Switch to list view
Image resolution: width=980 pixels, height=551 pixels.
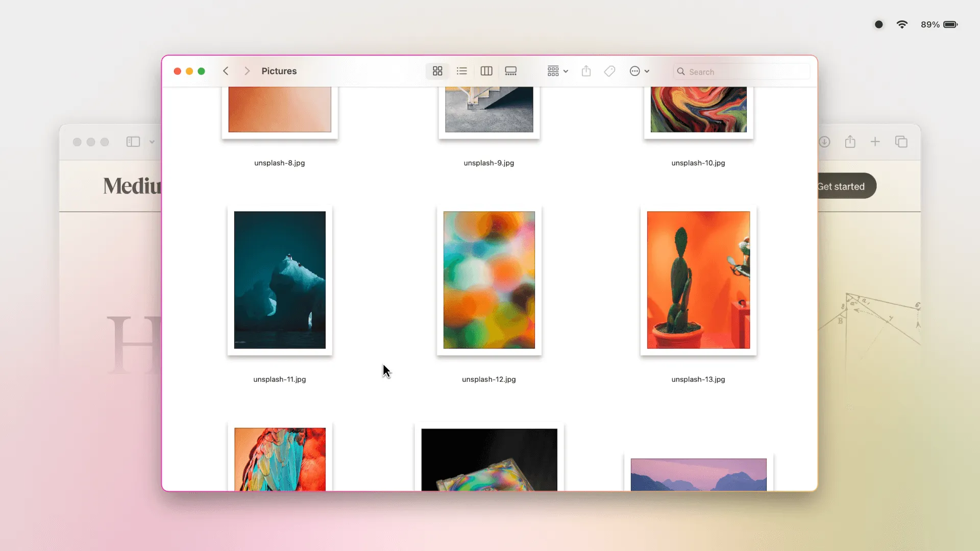[461, 71]
